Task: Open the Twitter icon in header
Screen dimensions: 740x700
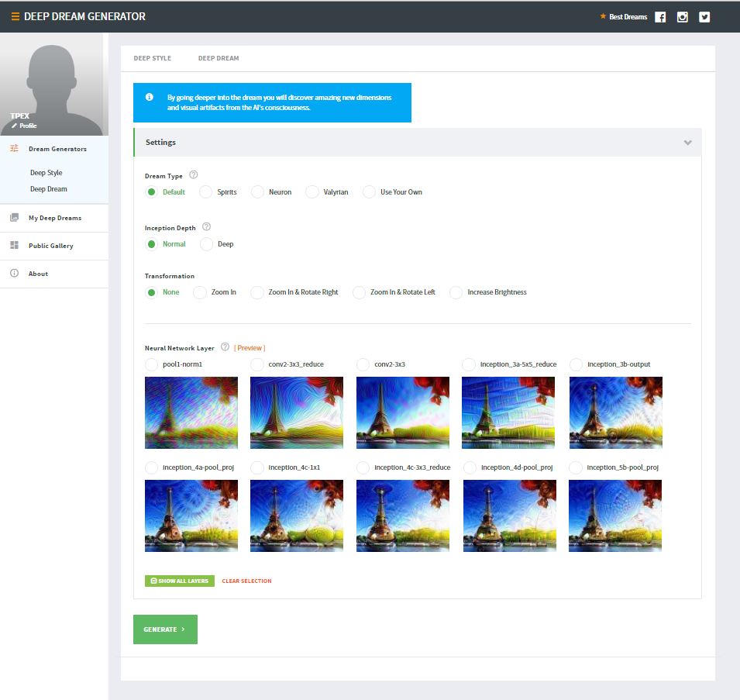Action: tap(704, 16)
